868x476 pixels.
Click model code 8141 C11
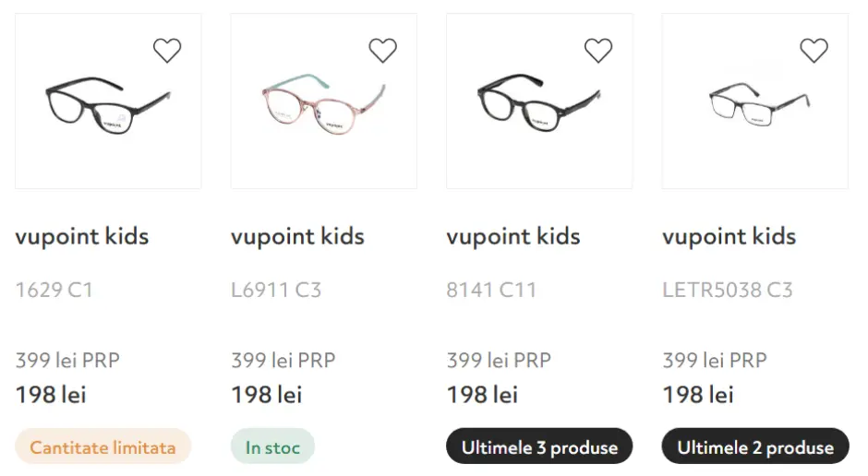point(491,290)
